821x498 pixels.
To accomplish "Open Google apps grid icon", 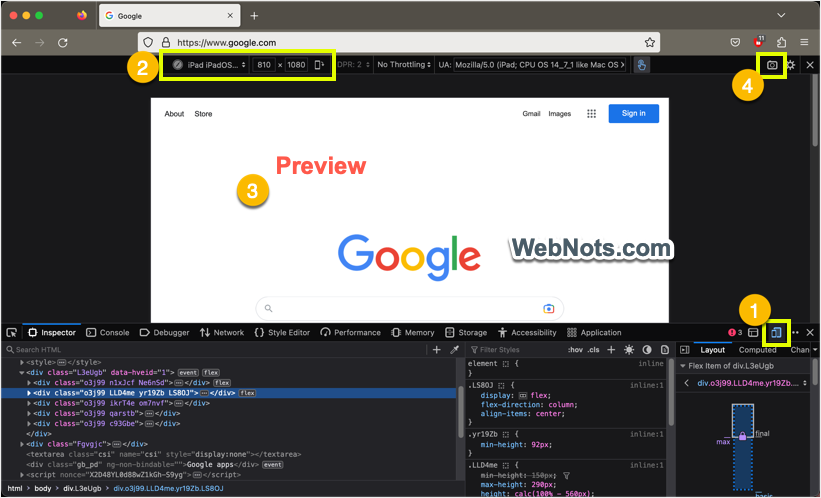I will click(x=591, y=114).
